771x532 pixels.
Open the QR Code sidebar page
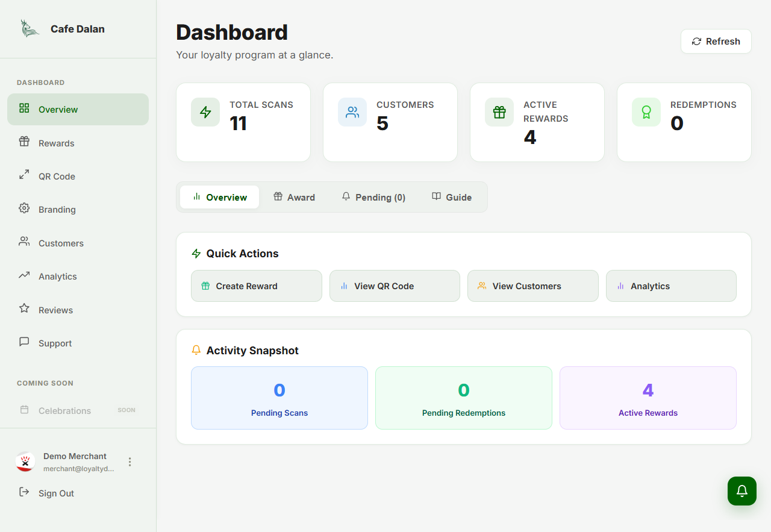click(x=57, y=177)
